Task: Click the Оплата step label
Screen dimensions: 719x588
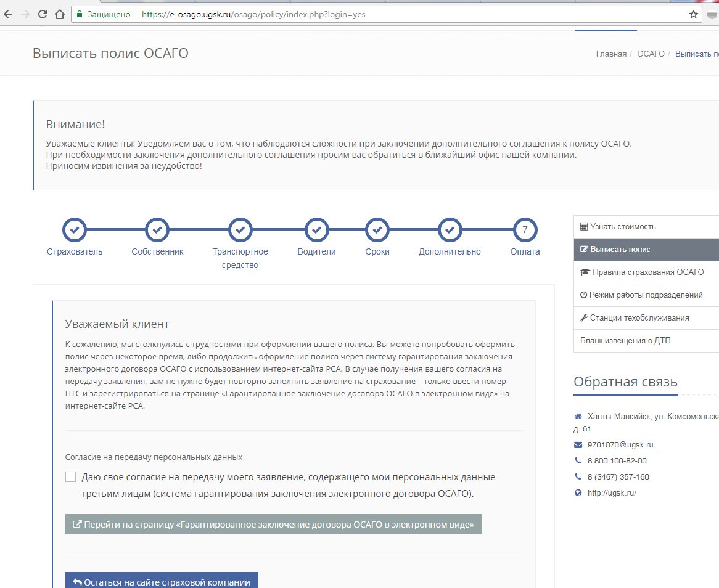Action: tap(525, 251)
